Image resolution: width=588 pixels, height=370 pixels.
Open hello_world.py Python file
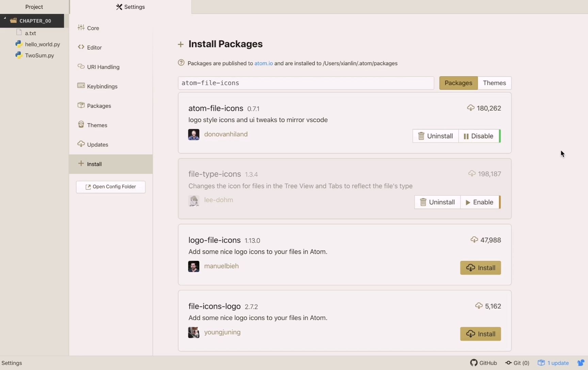point(42,44)
